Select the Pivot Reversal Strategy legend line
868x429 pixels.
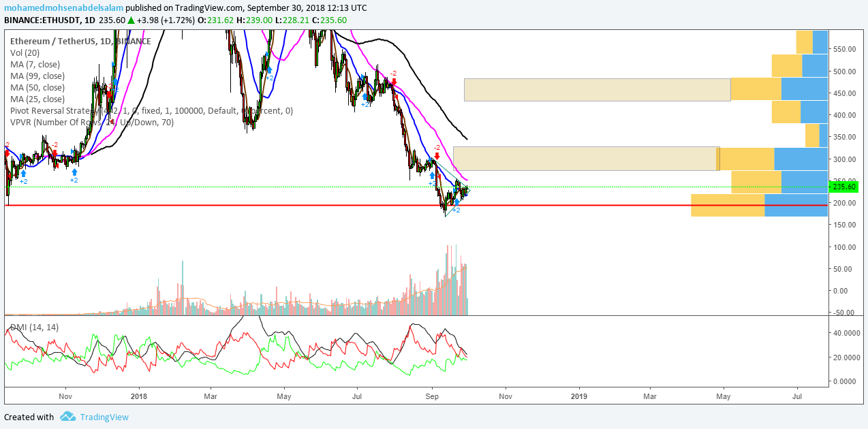pos(151,110)
